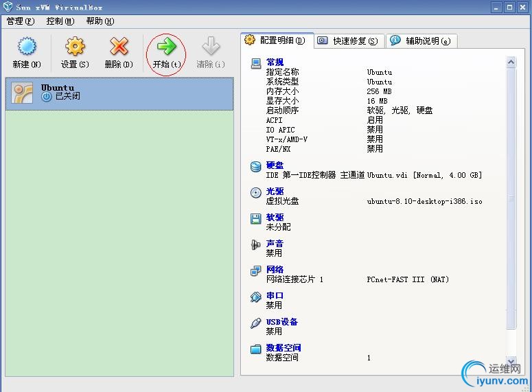Click the Discard (清除) down-arrow icon
The image size is (532, 392).
click(211, 46)
